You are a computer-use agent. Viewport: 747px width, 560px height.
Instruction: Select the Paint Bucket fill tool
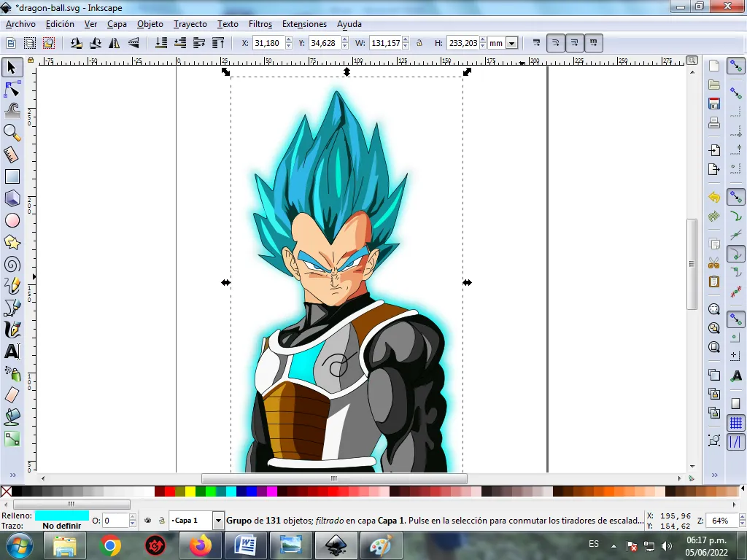click(x=12, y=417)
